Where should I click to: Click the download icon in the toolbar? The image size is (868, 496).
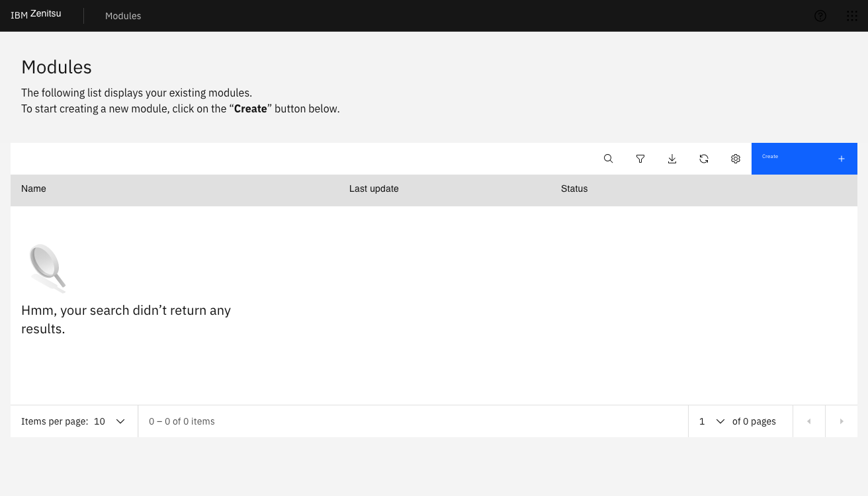tap(672, 159)
